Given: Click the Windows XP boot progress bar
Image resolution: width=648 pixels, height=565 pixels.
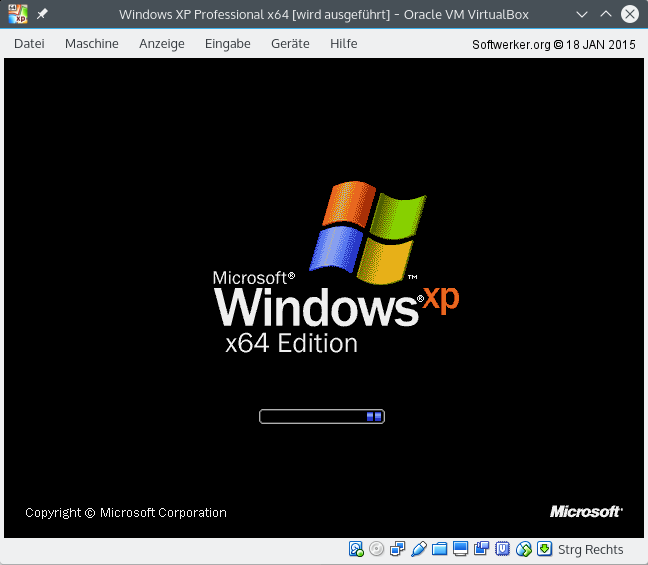Looking at the screenshot, I should [321, 416].
